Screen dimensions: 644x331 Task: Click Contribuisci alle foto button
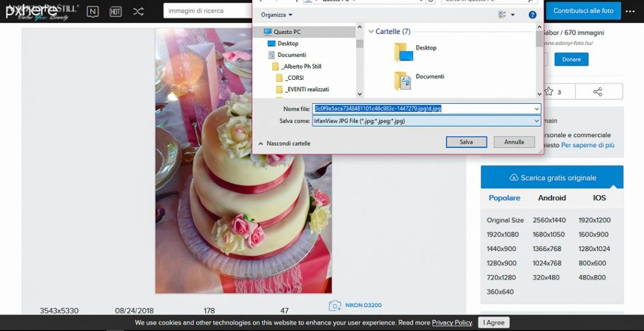(x=583, y=11)
